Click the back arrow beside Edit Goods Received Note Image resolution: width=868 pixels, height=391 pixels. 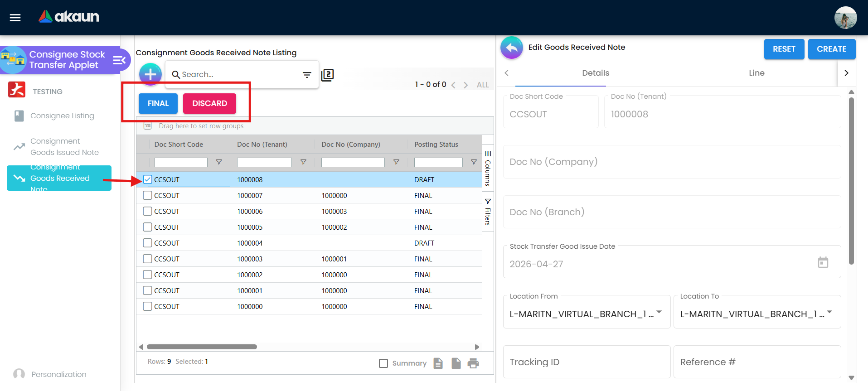[x=512, y=48]
